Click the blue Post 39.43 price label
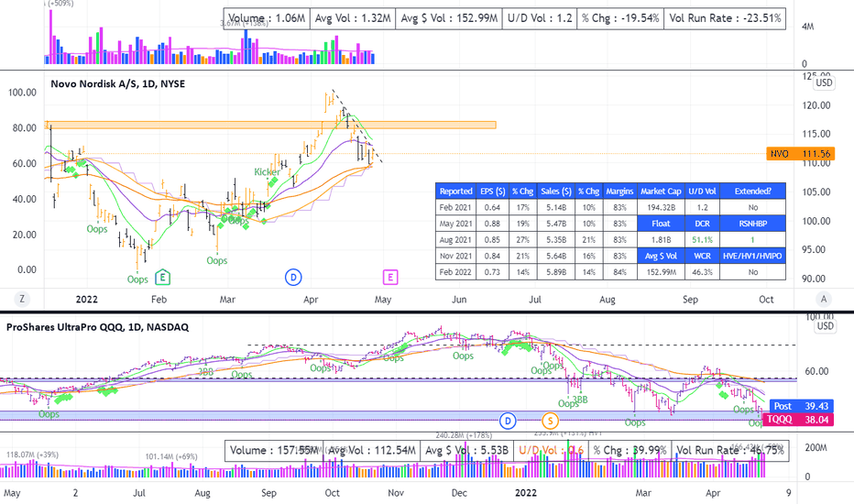 801,406
